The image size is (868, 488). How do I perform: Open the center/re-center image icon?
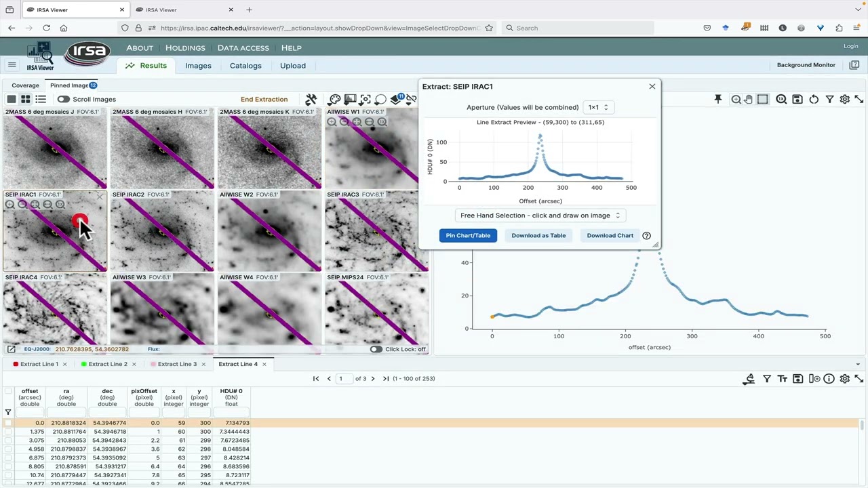pyautogui.click(x=366, y=100)
